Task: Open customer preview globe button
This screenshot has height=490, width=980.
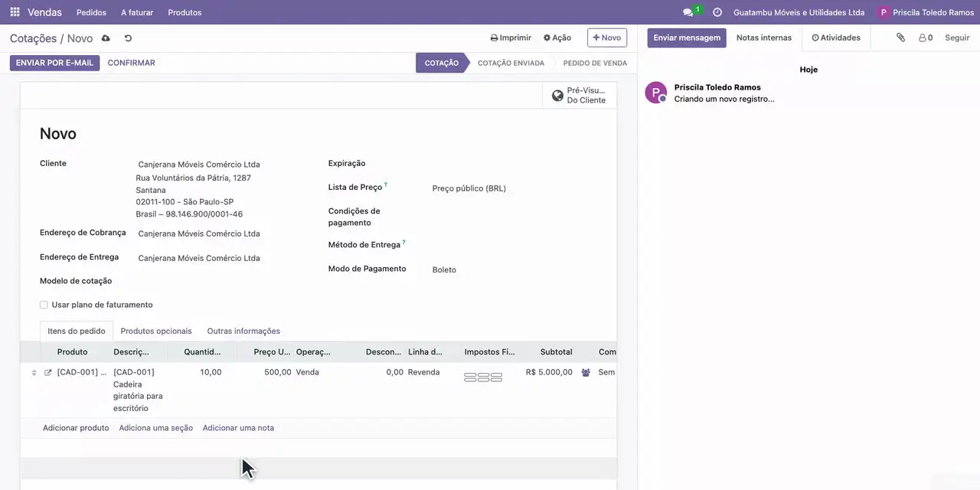Action: pos(580,96)
